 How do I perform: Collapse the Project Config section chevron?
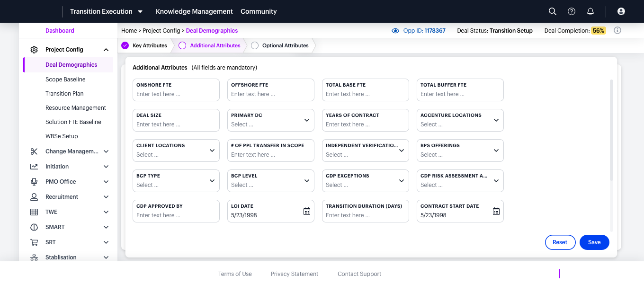click(x=106, y=50)
